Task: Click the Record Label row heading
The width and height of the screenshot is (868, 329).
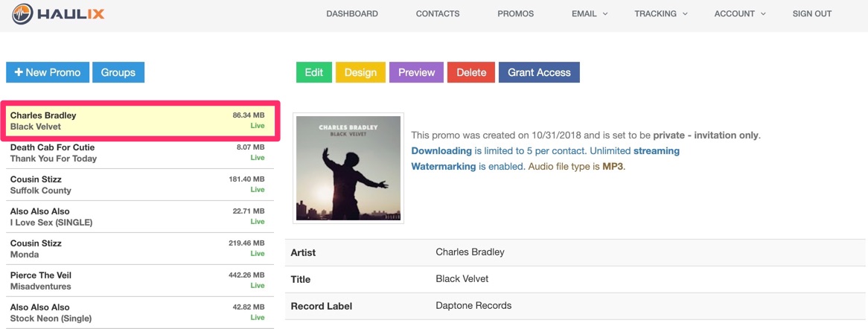Action: 321,306
